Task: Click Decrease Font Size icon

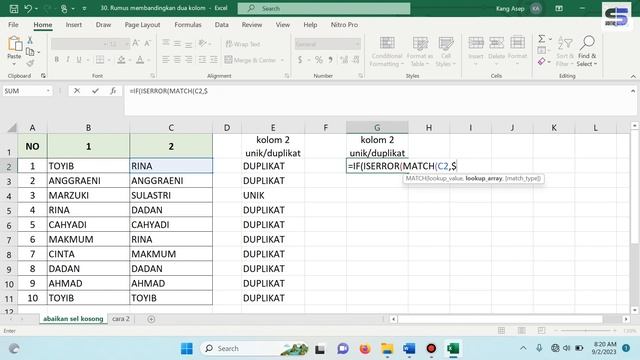Action: 147,43
